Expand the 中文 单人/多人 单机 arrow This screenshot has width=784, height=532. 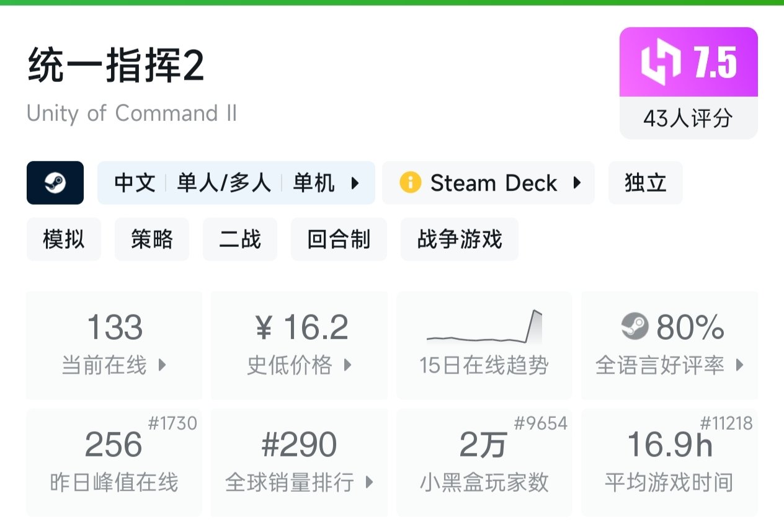click(355, 183)
